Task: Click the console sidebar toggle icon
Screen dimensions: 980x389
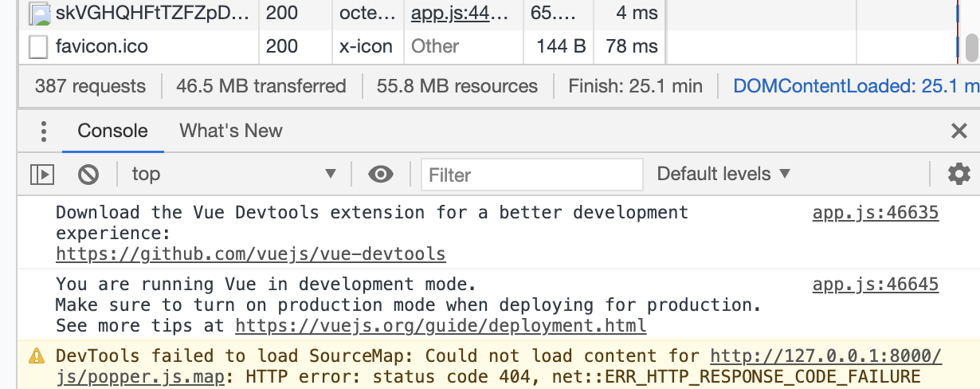Action: click(41, 174)
